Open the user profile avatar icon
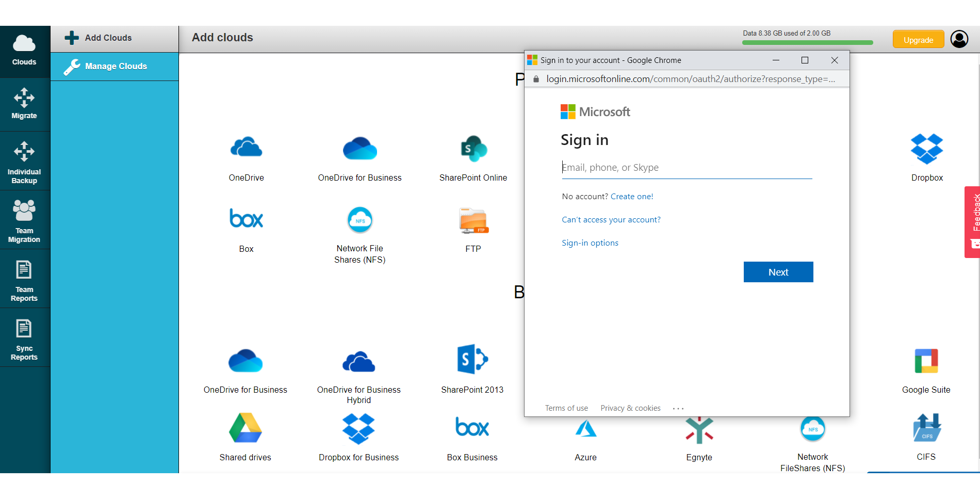 point(959,39)
